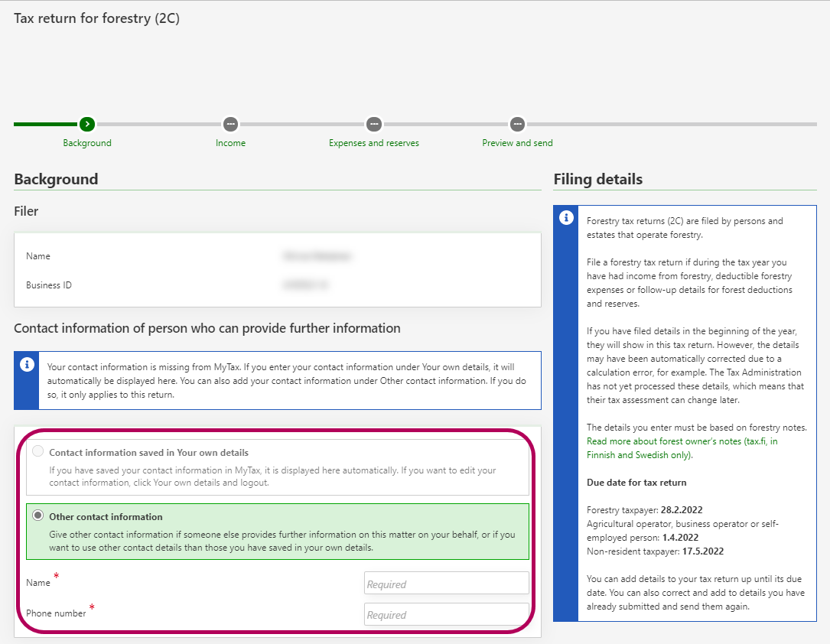Jump to the 'Preview and send' text label
The height and width of the screenshot is (644, 830).
point(517,143)
